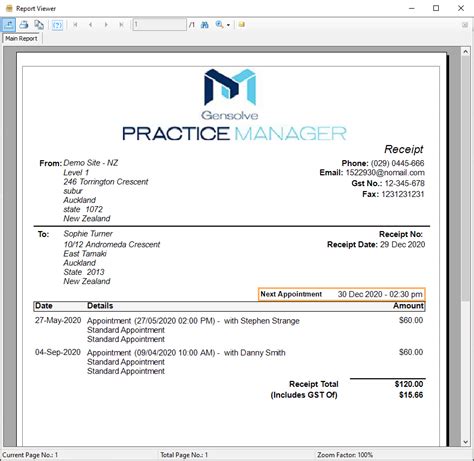This screenshot has width=474, height=461.
Task: Go to the previous page arrow
Action: [x=91, y=25]
